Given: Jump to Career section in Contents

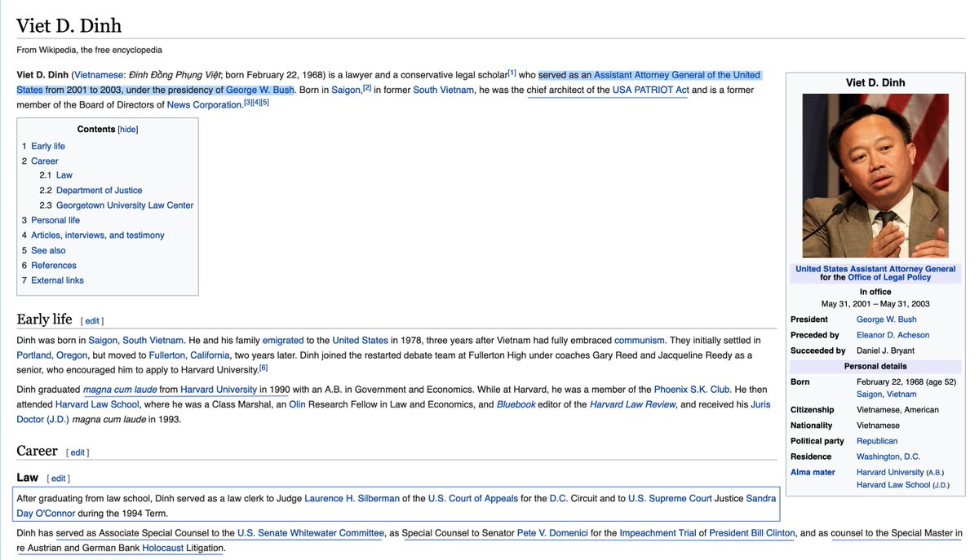Looking at the screenshot, I should [x=45, y=161].
